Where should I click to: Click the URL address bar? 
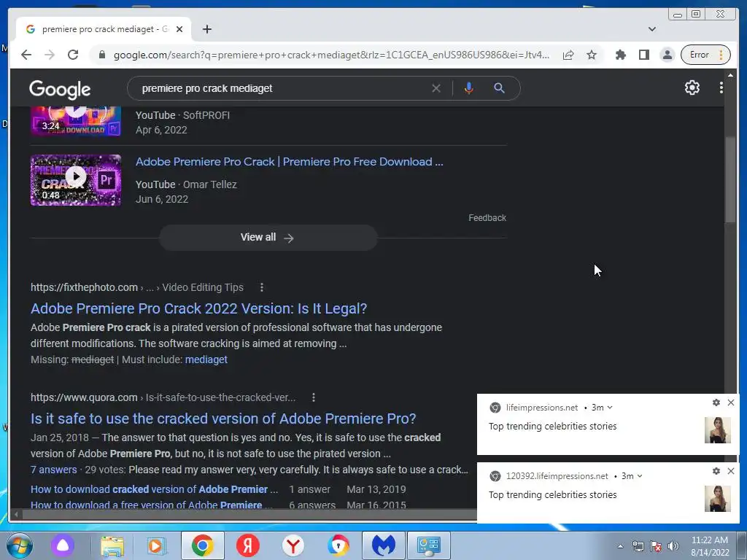[331, 55]
